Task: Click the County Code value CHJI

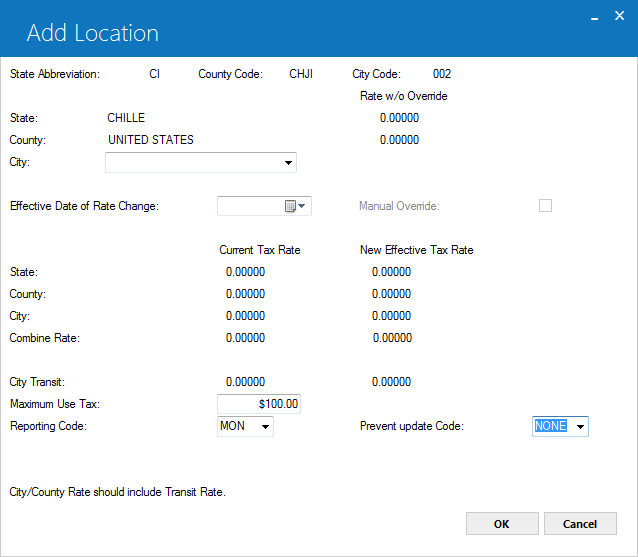Action: tap(301, 74)
